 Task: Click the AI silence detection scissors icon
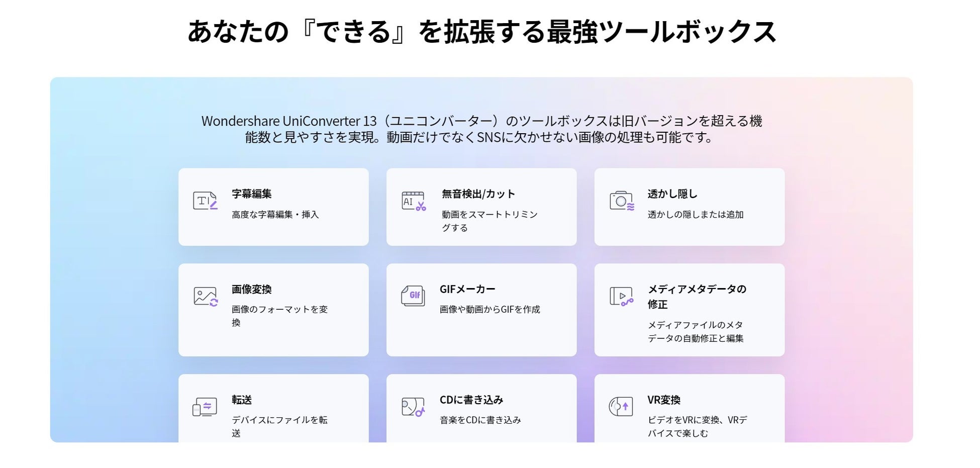tap(414, 201)
